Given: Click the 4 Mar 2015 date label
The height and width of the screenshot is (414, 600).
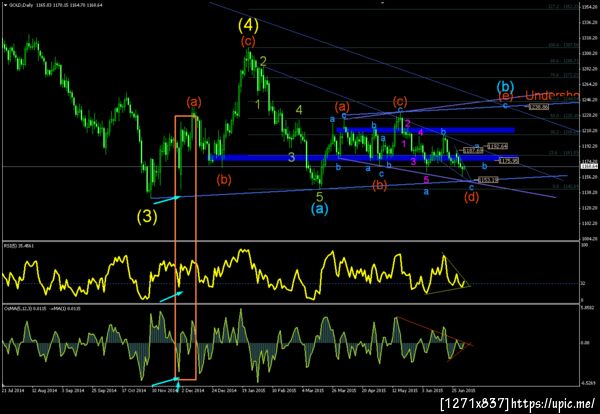Looking at the screenshot, I should click(x=311, y=391).
